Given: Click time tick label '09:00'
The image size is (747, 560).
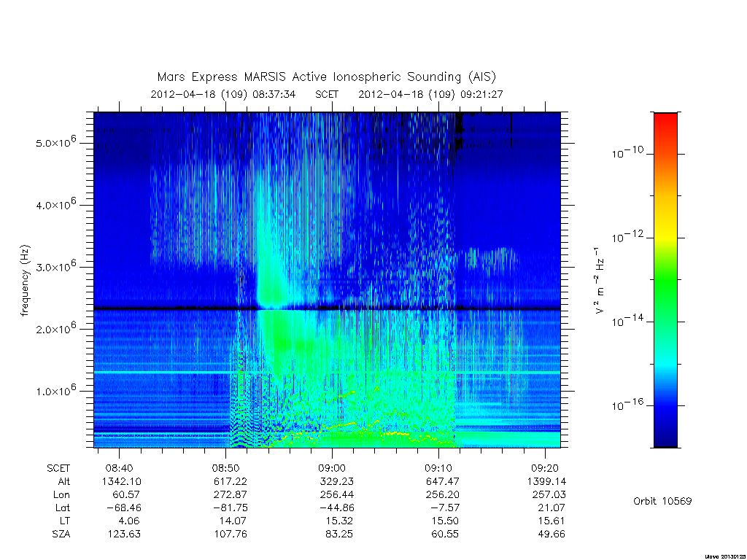Looking at the screenshot, I should tap(332, 468).
